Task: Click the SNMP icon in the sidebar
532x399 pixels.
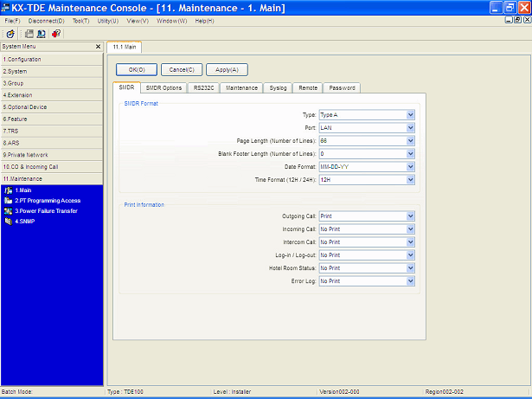Action: (x=8, y=222)
